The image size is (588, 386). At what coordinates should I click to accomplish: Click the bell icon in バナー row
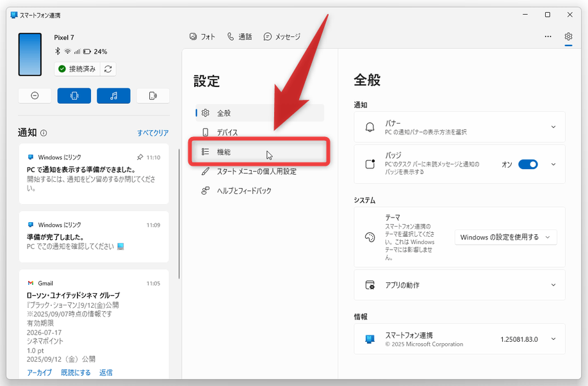(370, 127)
